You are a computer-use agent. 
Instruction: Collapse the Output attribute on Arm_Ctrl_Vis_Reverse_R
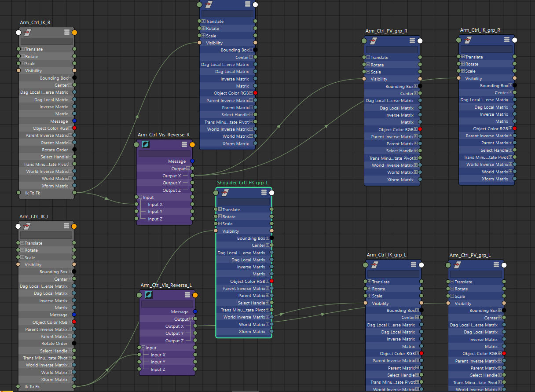pos(188,169)
